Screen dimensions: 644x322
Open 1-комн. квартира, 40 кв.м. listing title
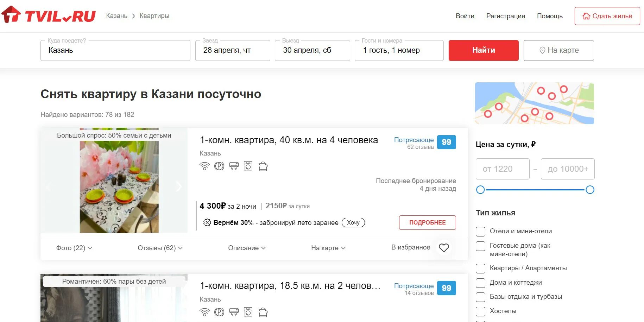(x=289, y=140)
